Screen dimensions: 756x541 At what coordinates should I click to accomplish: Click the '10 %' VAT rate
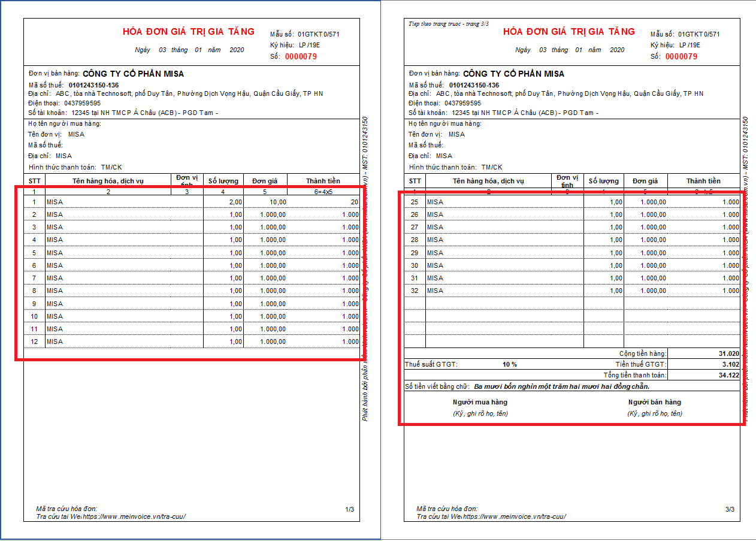point(510,364)
